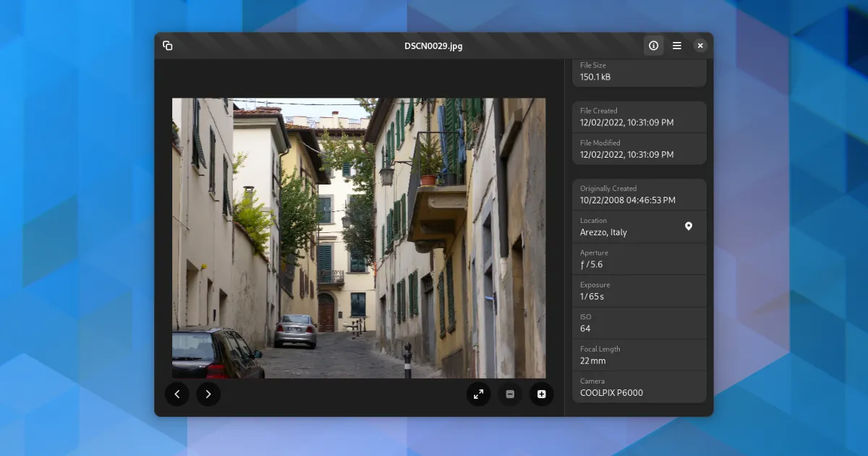The height and width of the screenshot is (456, 868).
Task: Click the File Created date row
Action: tap(639, 117)
